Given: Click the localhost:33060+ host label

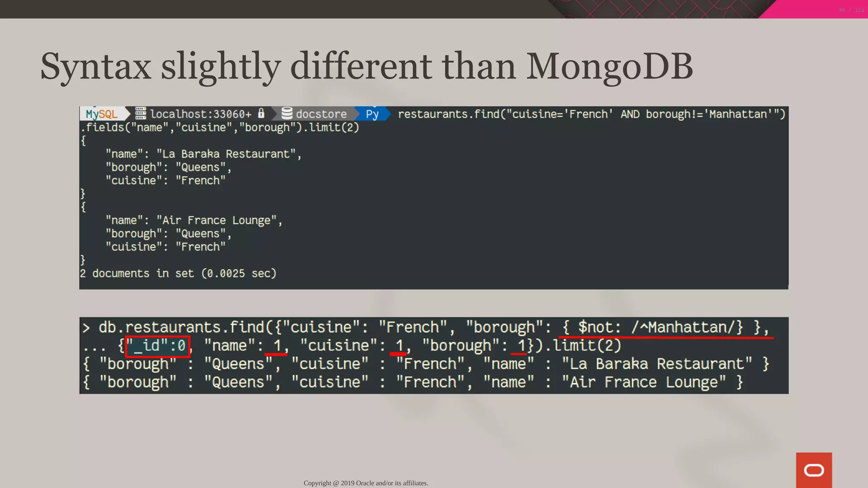Looking at the screenshot, I should (x=200, y=114).
